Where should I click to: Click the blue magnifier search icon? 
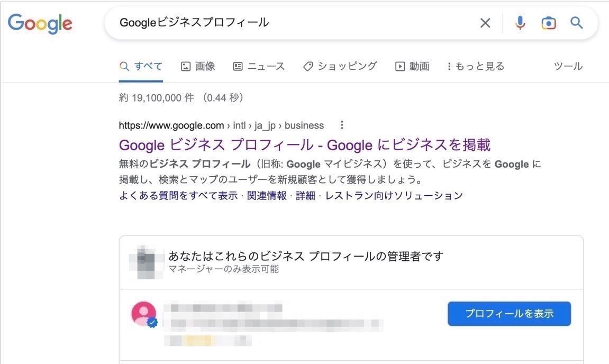[x=576, y=23]
